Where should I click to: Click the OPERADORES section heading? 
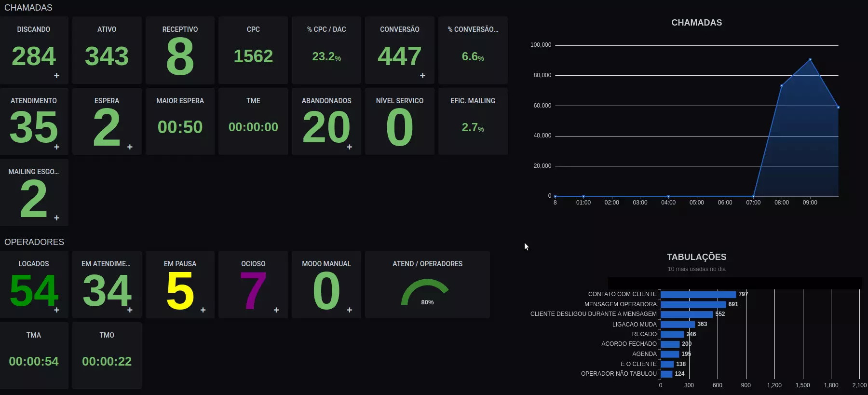click(34, 242)
